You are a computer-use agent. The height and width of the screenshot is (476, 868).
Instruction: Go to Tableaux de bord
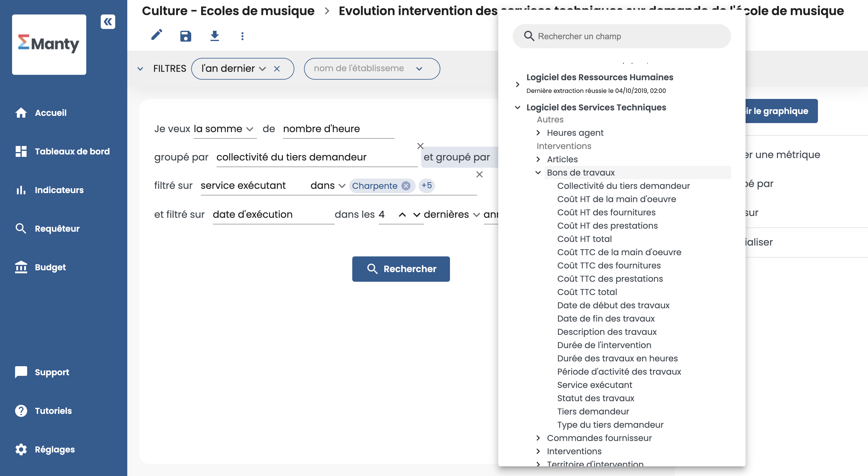(72, 151)
